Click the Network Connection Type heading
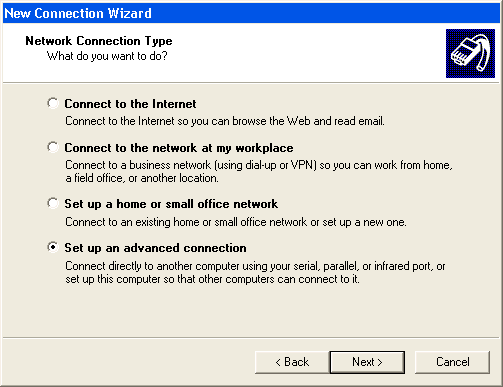Screen dimensions: 503x387 pos(99,41)
